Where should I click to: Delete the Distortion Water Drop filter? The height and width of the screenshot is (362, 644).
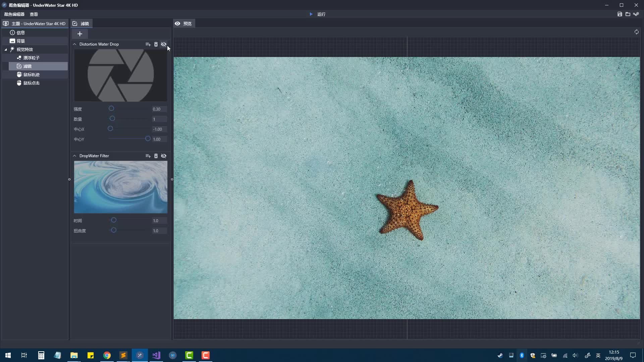click(156, 44)
